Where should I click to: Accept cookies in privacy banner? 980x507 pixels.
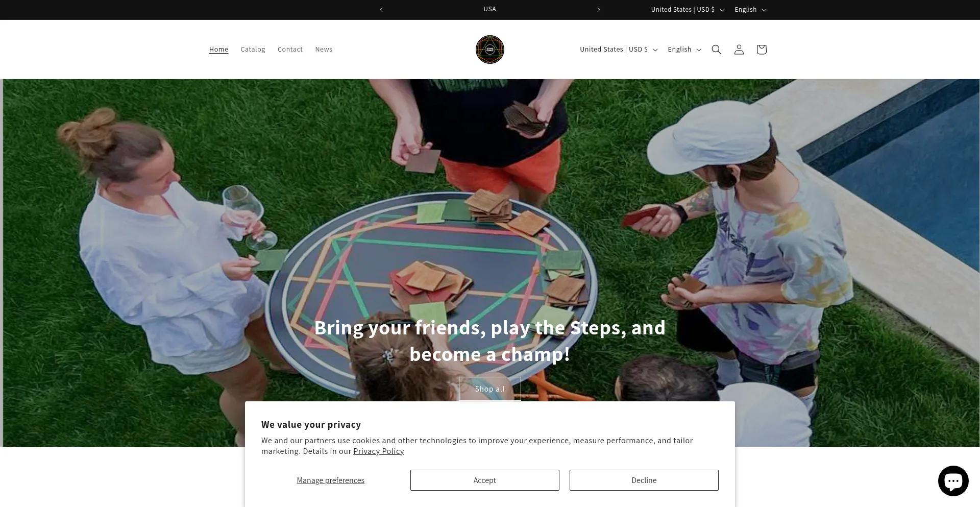pos(484,480)
